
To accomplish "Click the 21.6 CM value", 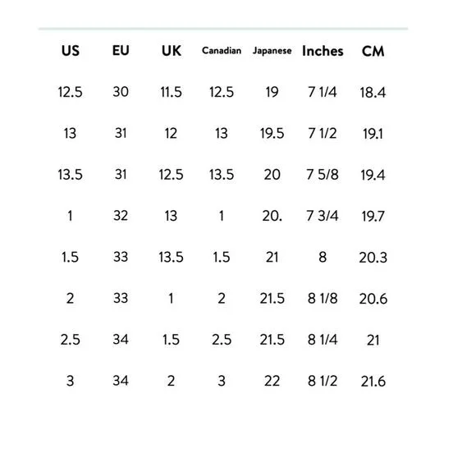I will [x=373, y=382].
